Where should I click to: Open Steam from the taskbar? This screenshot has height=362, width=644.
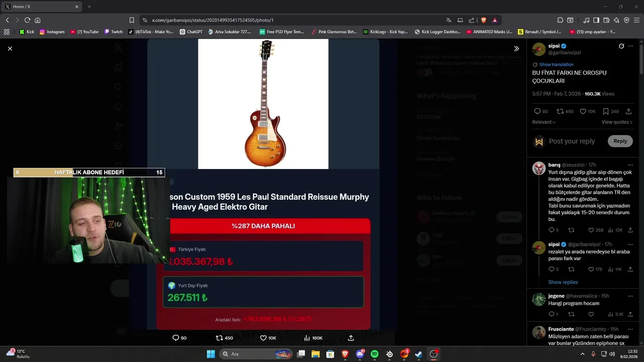click(x=418, y=354)
